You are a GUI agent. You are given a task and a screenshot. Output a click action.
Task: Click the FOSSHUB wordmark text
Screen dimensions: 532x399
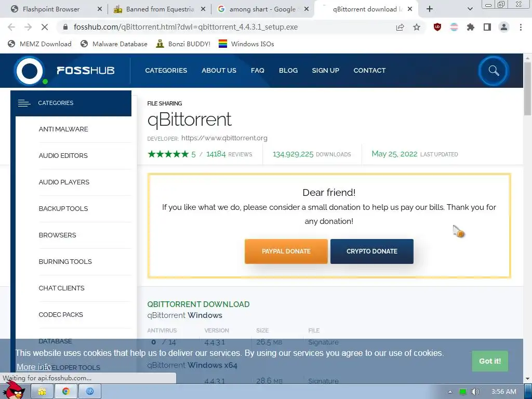[86, 71]
